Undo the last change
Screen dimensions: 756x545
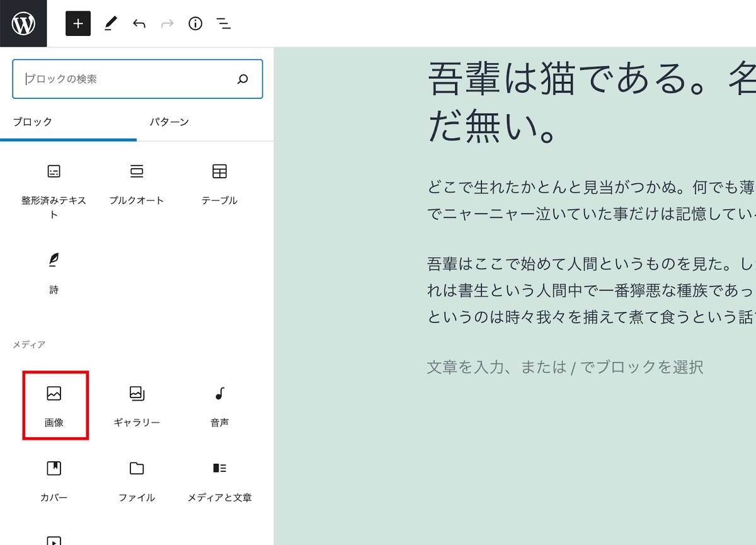[x=139, y=24]
